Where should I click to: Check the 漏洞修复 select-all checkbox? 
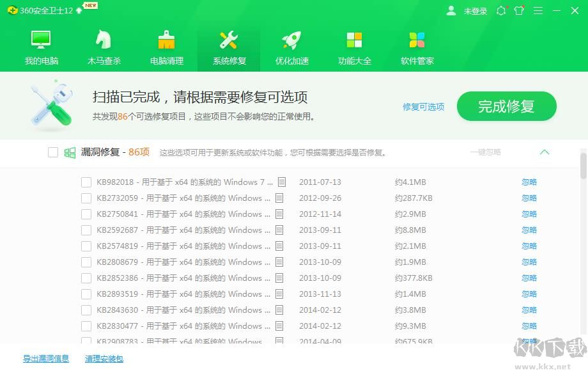(53, 152)
